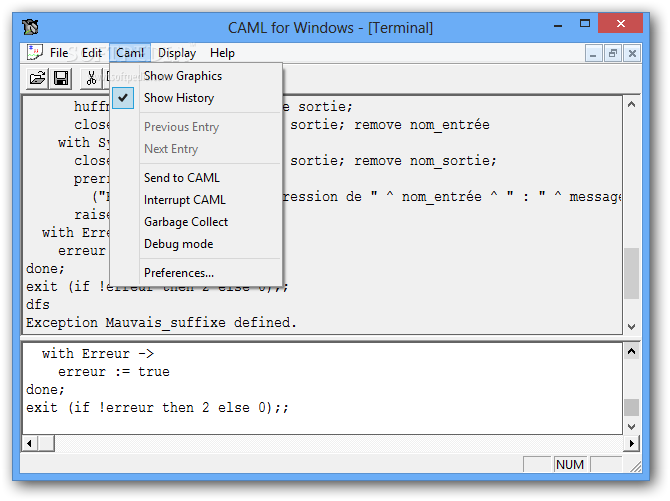Click horizontal scrollbar right arrow
This screenshot has height=501, width=670.
(632, 443)
